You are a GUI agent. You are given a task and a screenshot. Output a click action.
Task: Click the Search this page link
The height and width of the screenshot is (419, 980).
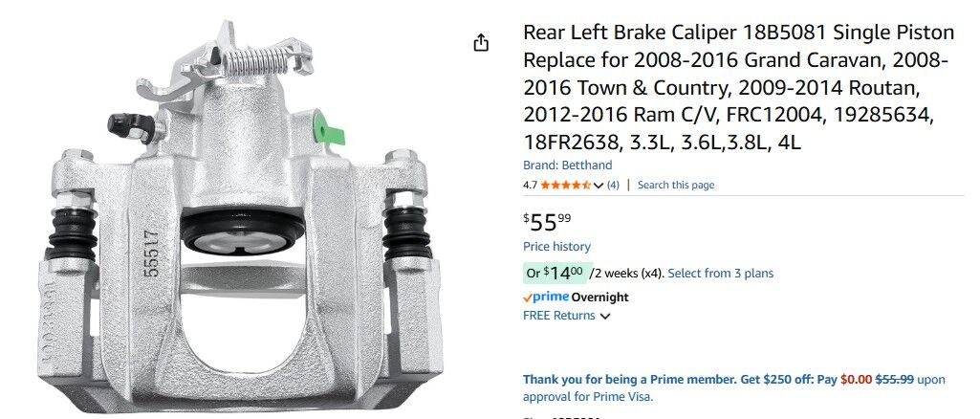coord(675,185)
